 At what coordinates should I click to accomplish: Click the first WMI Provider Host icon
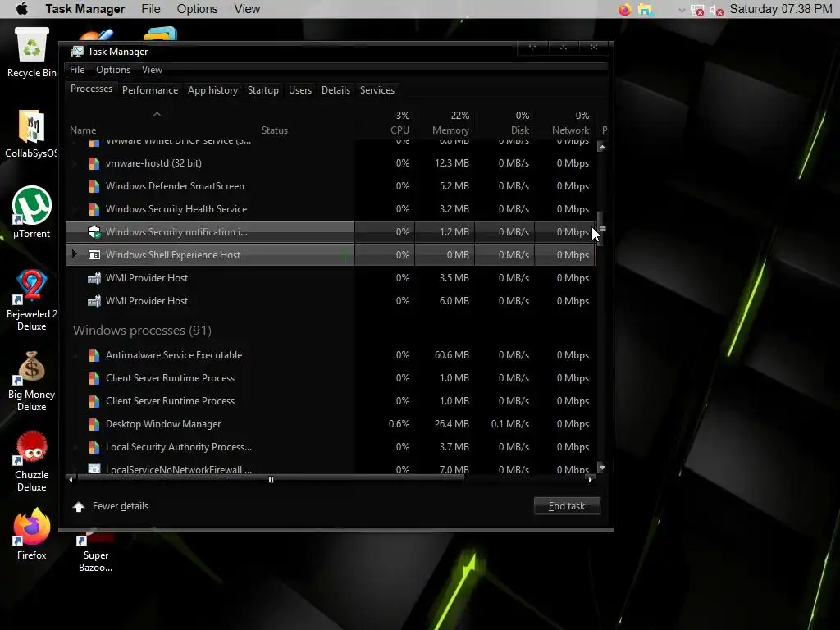click(94, 278)
